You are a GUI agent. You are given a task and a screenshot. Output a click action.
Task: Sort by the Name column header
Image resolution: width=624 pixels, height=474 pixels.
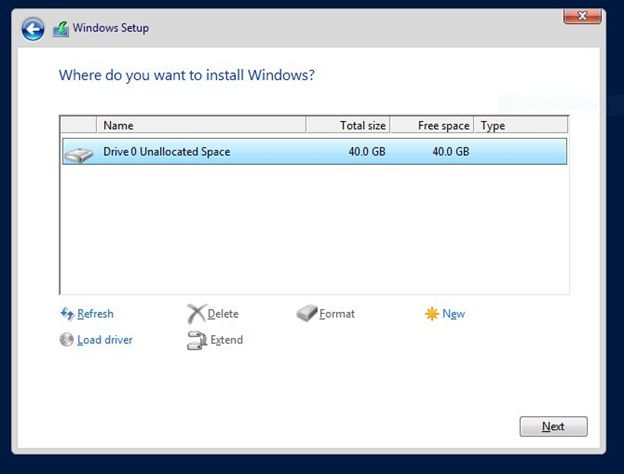point(201,125)
